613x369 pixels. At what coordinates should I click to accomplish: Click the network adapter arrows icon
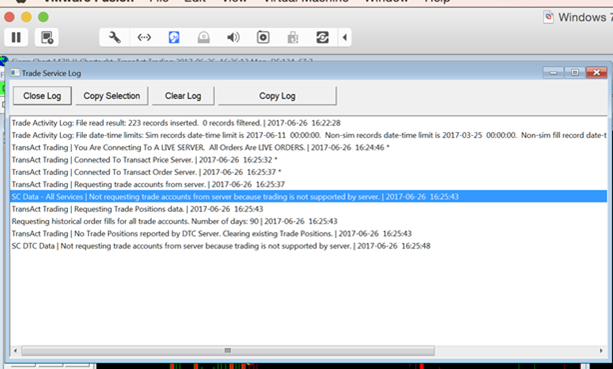point(144,38)
